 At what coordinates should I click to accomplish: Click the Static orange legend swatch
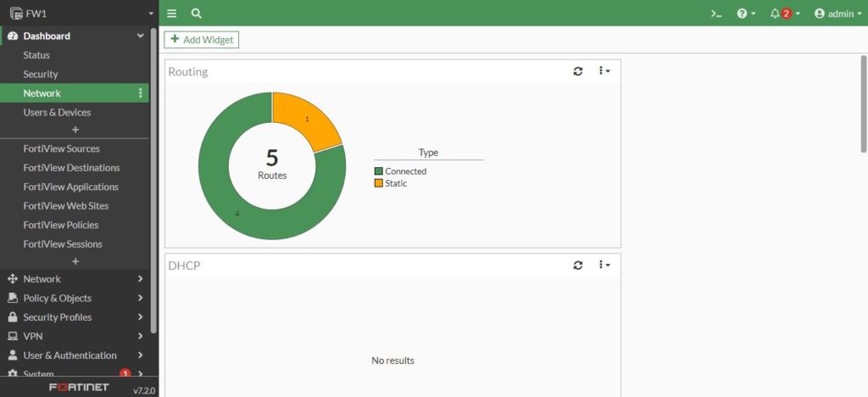coord(379,183)
